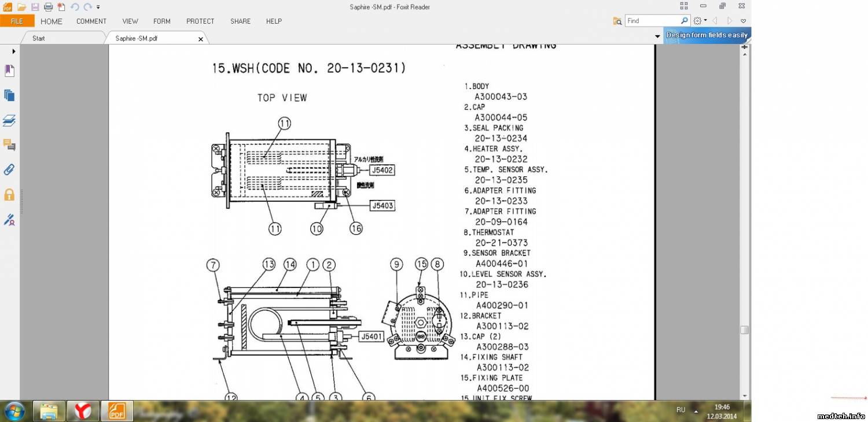Click the Open folder icon

(21, 7)
